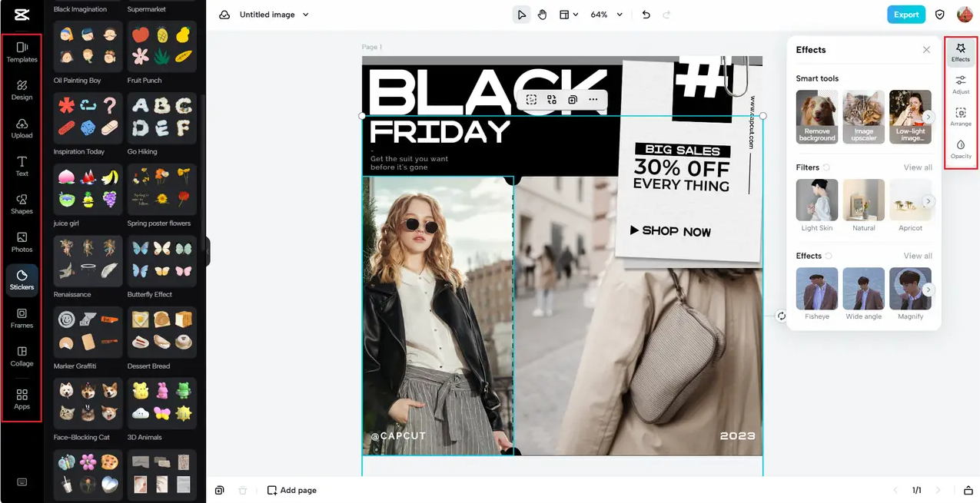Image resolution: width=980 pixels, height=503 pixels.
Task: Apply the Remove background smart tool
Action: [817, 117]
